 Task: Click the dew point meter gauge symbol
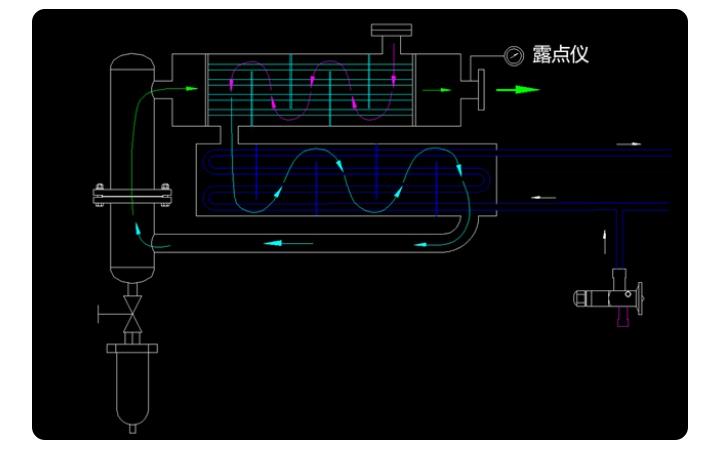pyautogui.click(x=514, y=56)
